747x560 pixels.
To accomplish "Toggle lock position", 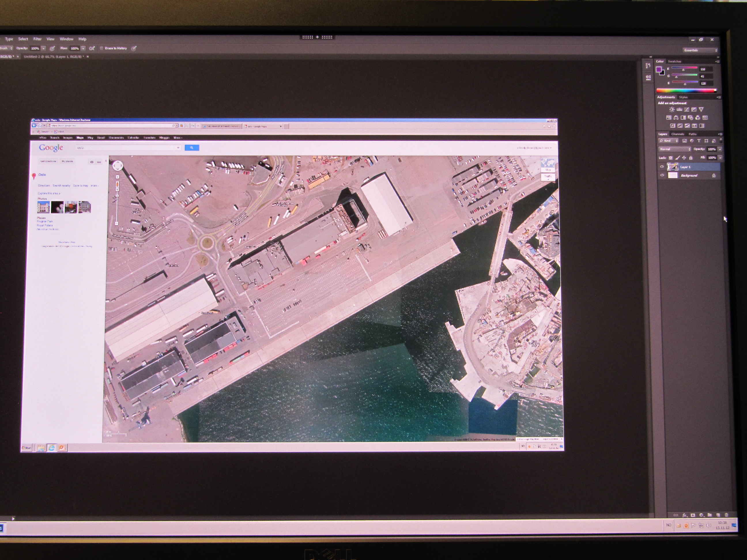I will pos(684,158).
